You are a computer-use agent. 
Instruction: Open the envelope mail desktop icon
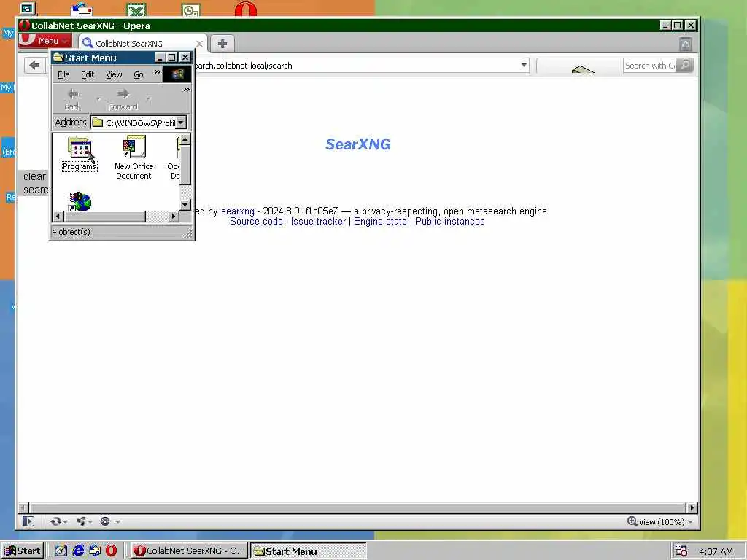(x=82, y=9)
